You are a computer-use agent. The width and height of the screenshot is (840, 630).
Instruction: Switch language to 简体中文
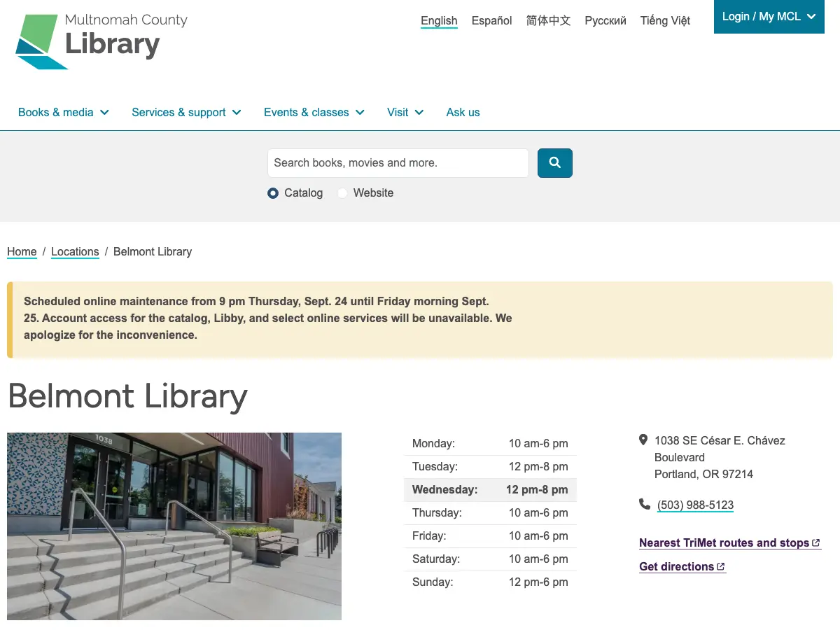tap(549, 21)
